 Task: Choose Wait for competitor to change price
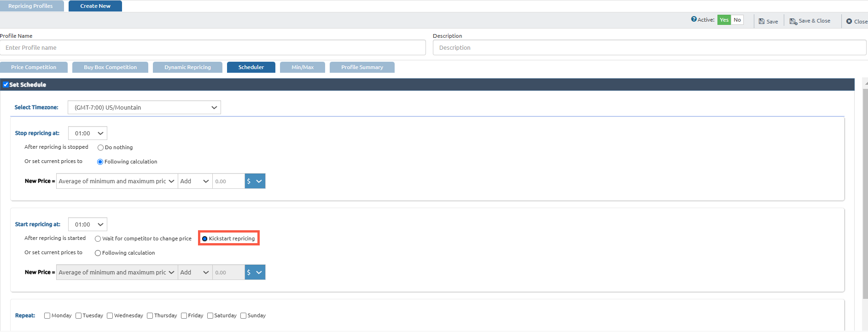98,239
